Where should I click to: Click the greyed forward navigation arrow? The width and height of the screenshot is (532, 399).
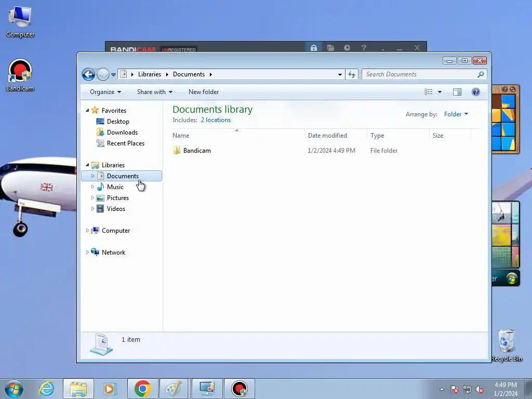[103, 74]
